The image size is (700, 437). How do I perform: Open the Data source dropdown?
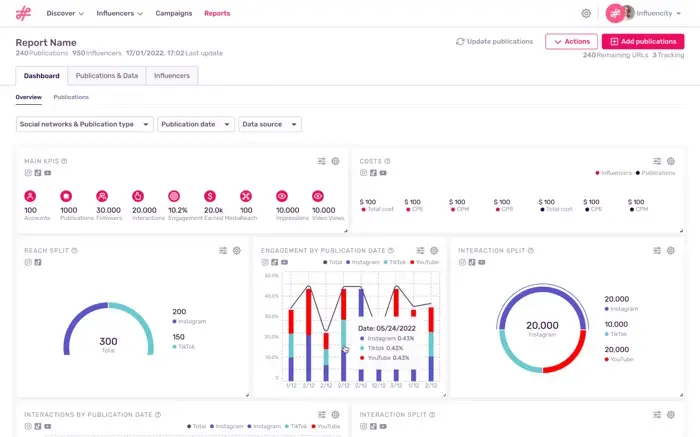click(270, 124)
